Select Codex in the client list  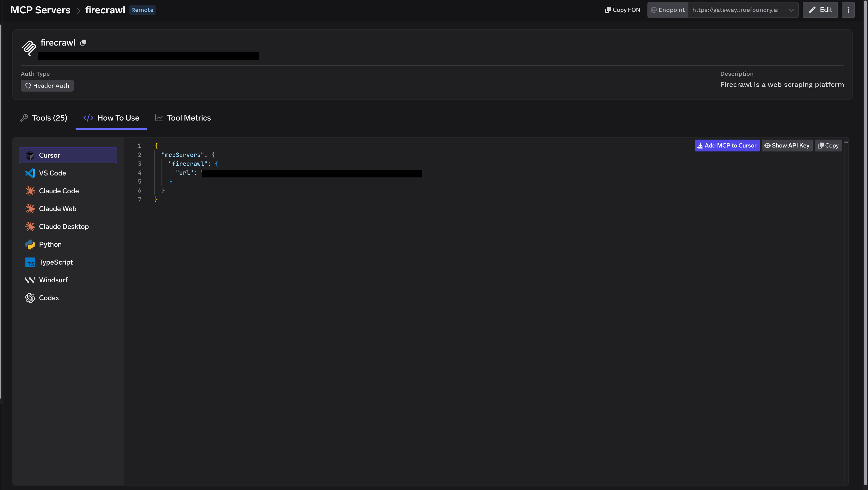(x=68, y=298)
